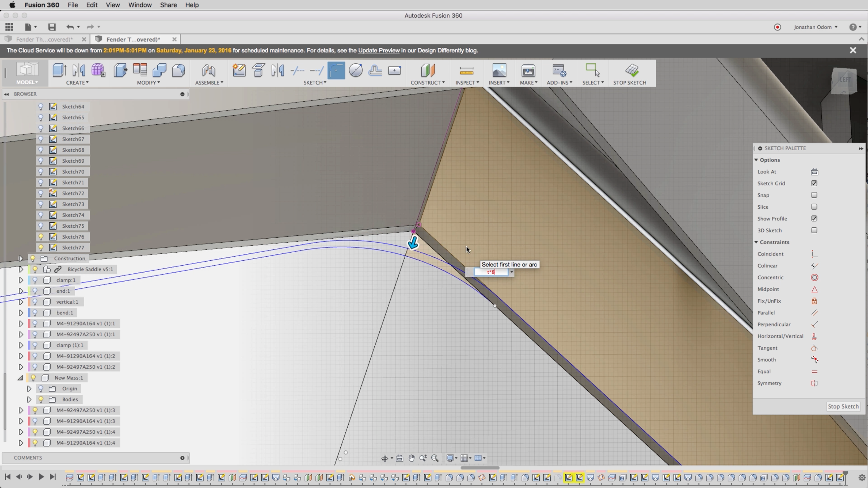
Task: Toggle visibility bulb of Sketch77
Action: (x=41, y=248)
